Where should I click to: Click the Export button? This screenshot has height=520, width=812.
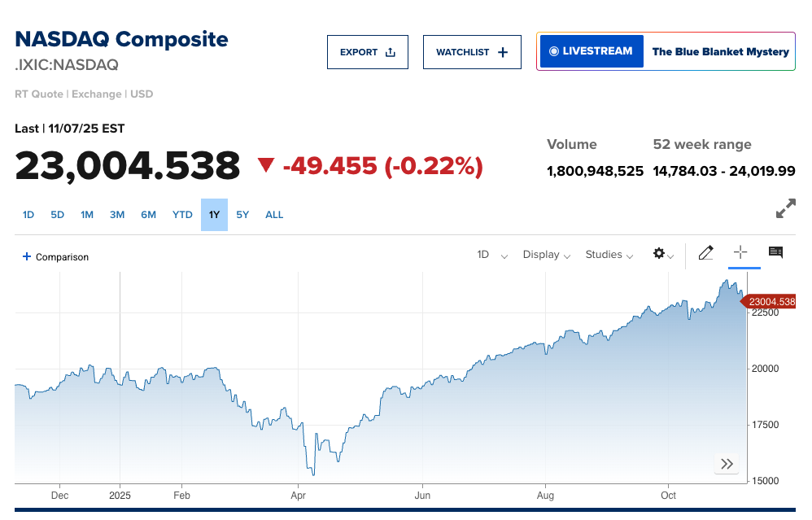(x=368, y=52)
